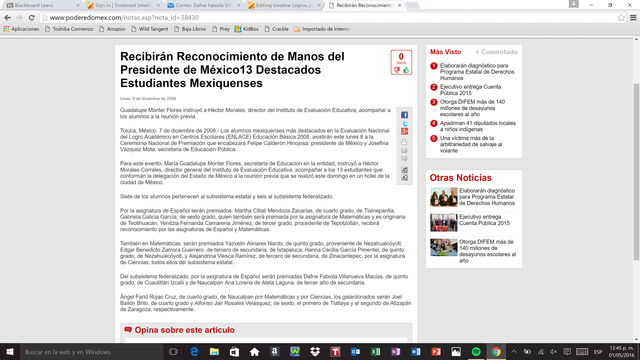
Task: Open Task View in the taskbar
Action: (x=173, y=352)
